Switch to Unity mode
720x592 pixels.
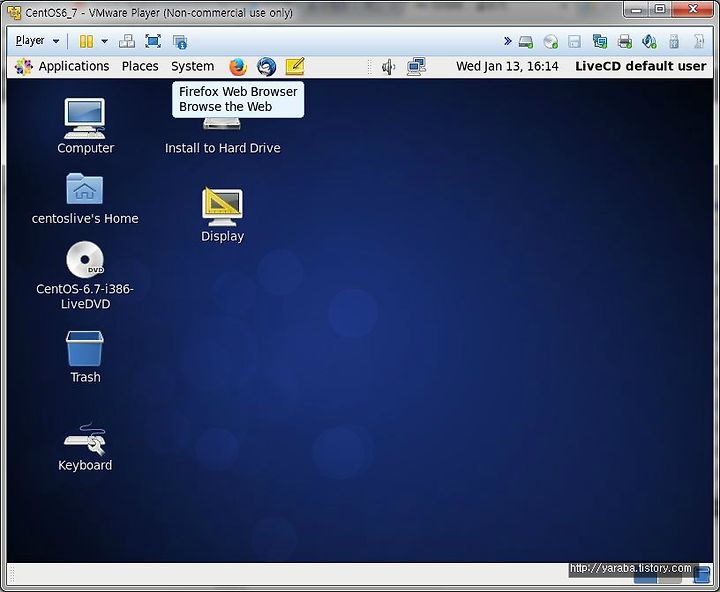180,42
